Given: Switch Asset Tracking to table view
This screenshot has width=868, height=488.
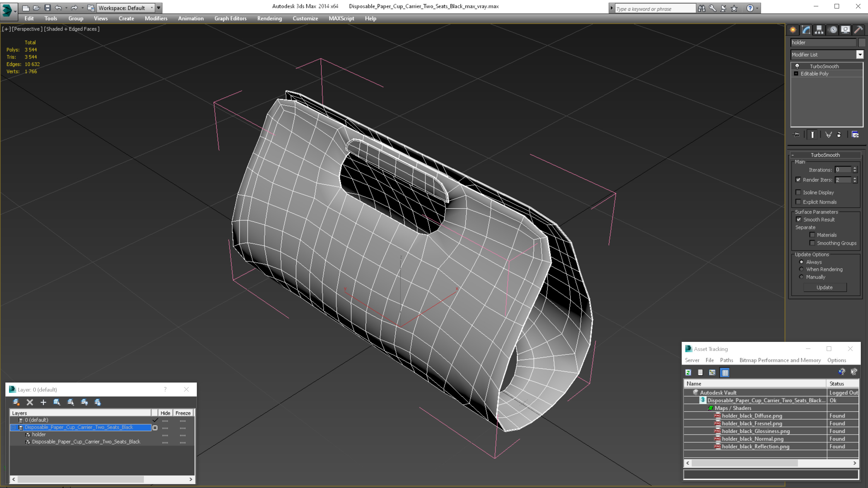Looking at the screenshot, I should click(x=725, y=372).
